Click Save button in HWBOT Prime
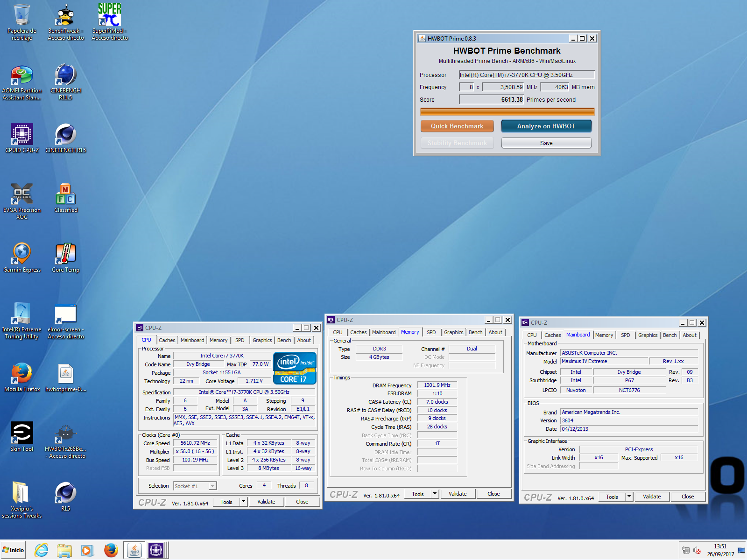 [x=546, y=143]
